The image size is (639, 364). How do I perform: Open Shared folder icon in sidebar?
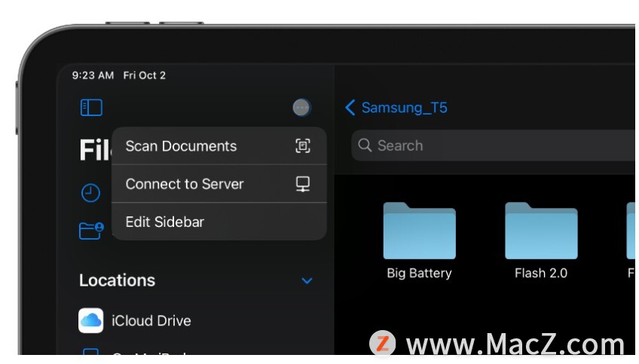coord(91,231)
